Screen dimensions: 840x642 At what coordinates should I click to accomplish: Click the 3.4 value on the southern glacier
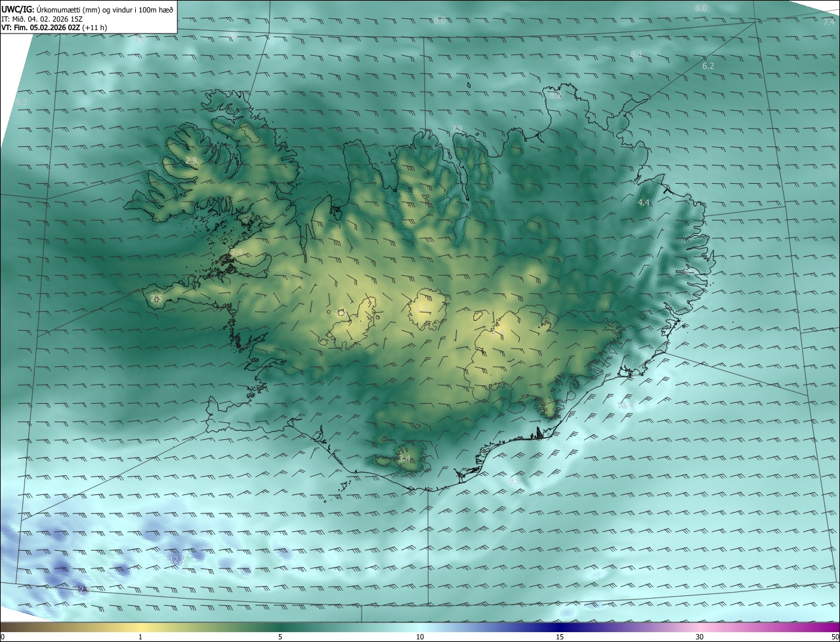[x=404, y=458]
